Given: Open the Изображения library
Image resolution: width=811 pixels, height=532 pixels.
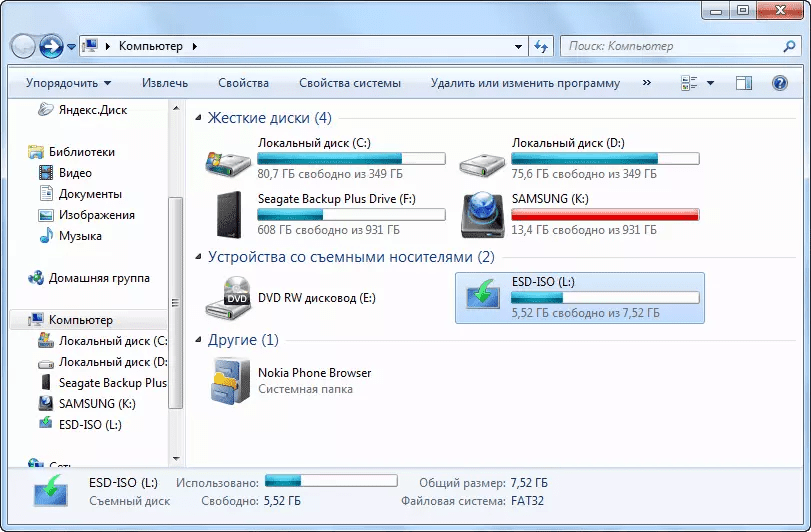Looking at the screenshot, I should coord(86,215).
